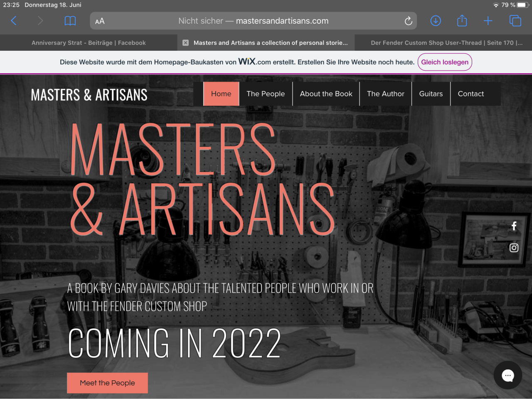Reload the page with refresh icon

coord(408,21)
